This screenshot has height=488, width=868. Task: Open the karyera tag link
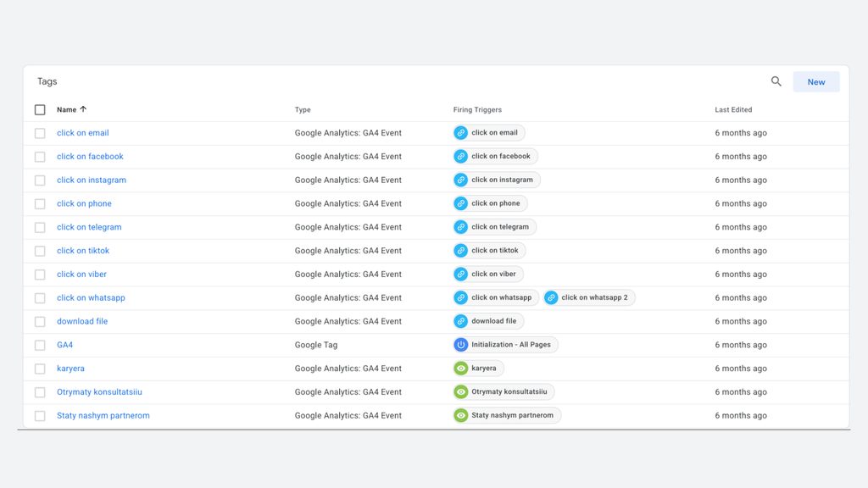(70, 369)
